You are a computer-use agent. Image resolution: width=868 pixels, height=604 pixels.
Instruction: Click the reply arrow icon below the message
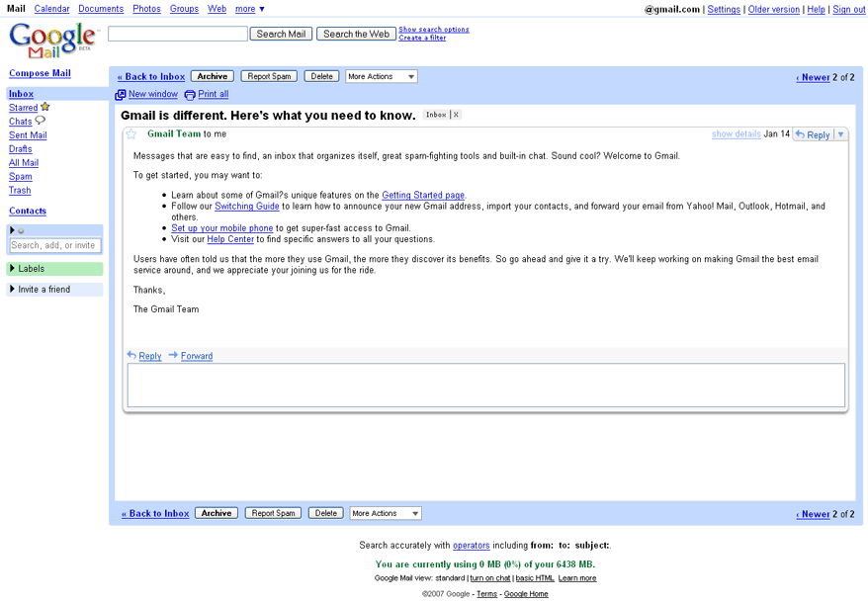click(x=131, y=356)
